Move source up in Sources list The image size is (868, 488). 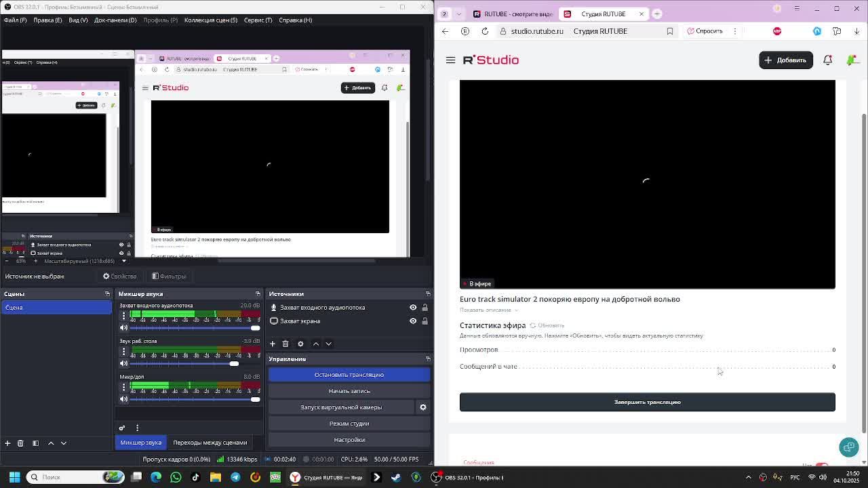coord(315,344)
